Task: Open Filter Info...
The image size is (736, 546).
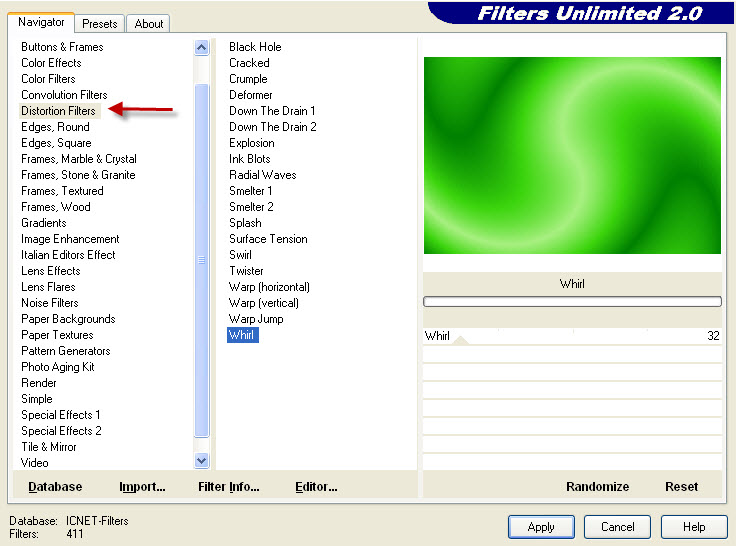Action: tap(229, 486)
